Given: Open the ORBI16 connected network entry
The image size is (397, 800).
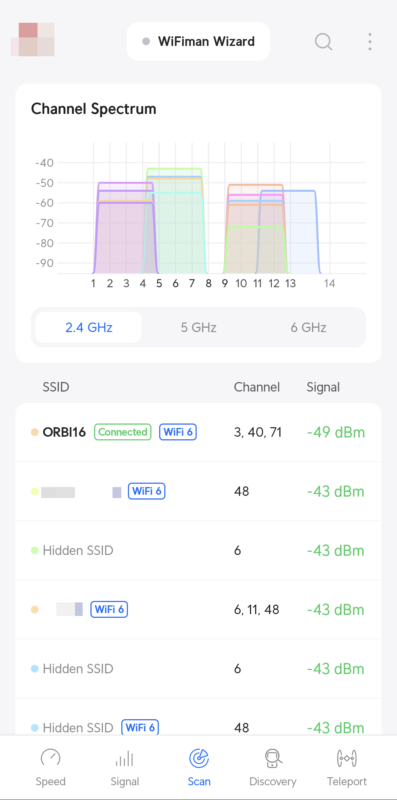Looking at the screenshot, I should [x=198, y=432].
